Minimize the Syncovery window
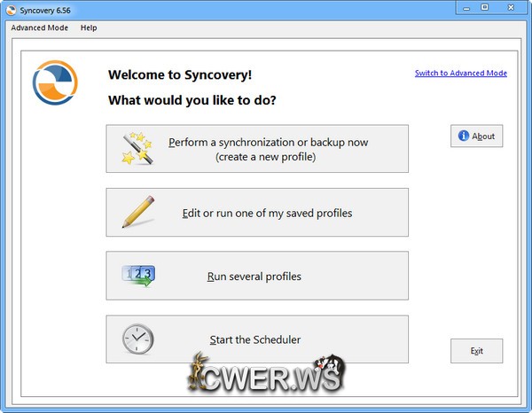This screenshot has width=532, height=413. point(466,8)
